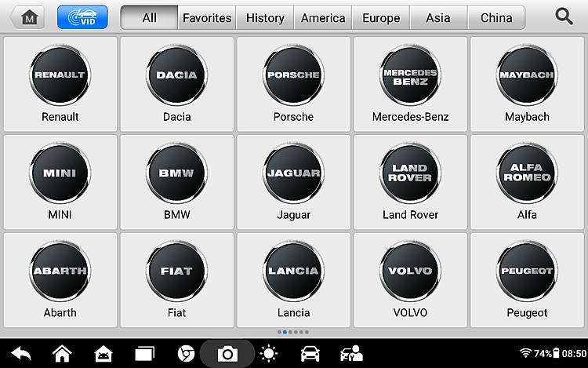This screenshot has height=368, width=588.
Task: Jump to first page indicator dot
Action: (x=279, y=332)
